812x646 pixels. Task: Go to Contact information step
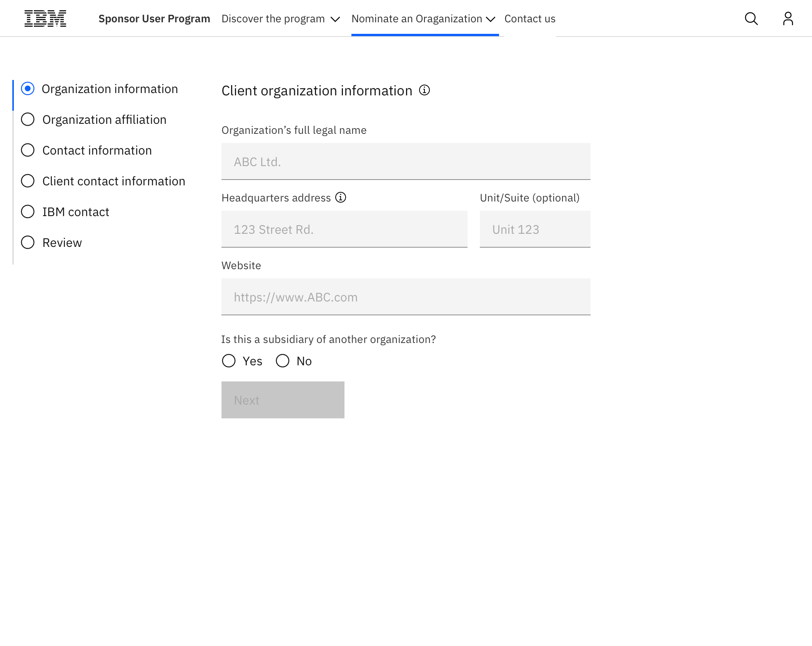pyautogui.click(x=97, y=150)
